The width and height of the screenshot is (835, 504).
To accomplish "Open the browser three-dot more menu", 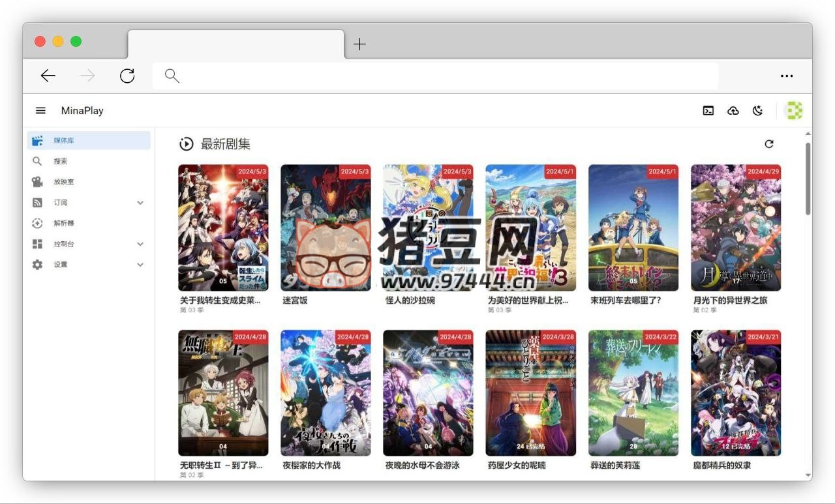I will (x=787, y=76).
